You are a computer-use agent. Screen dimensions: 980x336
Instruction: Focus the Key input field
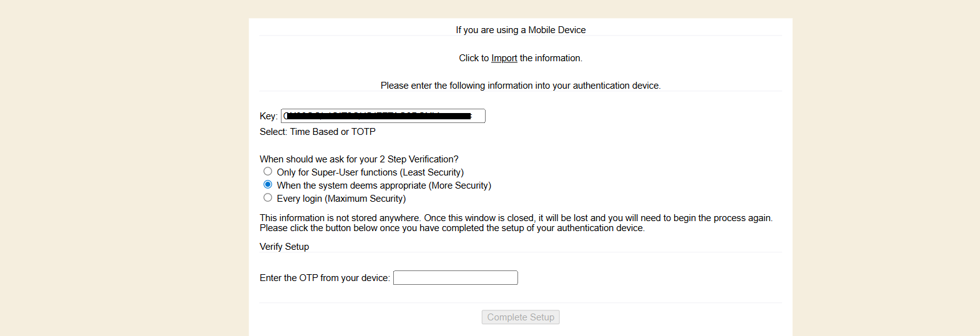click(x=383, y=116)
